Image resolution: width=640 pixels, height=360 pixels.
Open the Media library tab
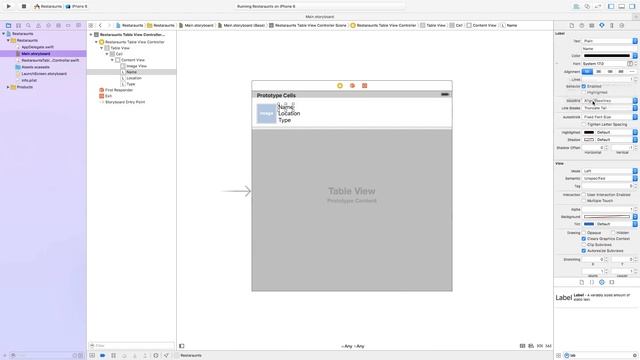tap(612, 282)
